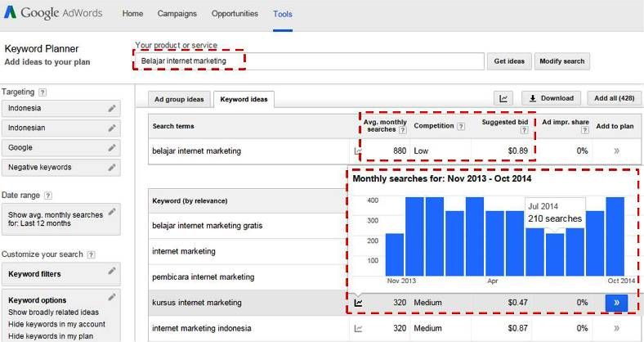Edit the Indonesian language pencil icon

pos(112,128)
